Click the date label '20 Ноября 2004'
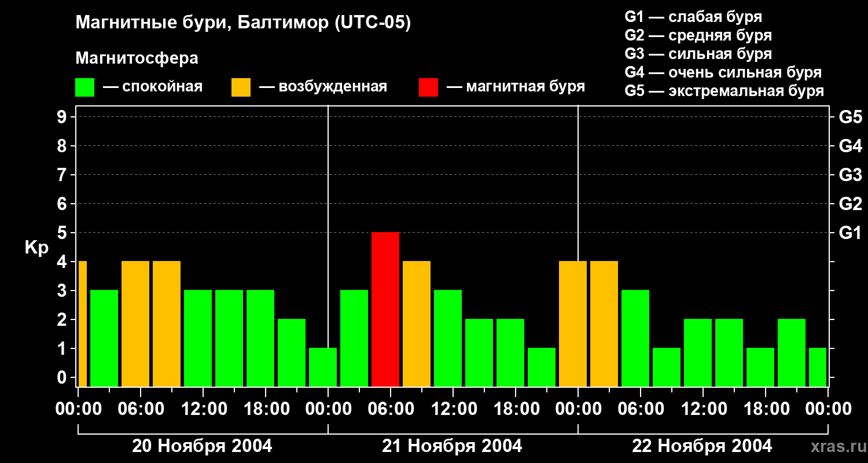 202,446
